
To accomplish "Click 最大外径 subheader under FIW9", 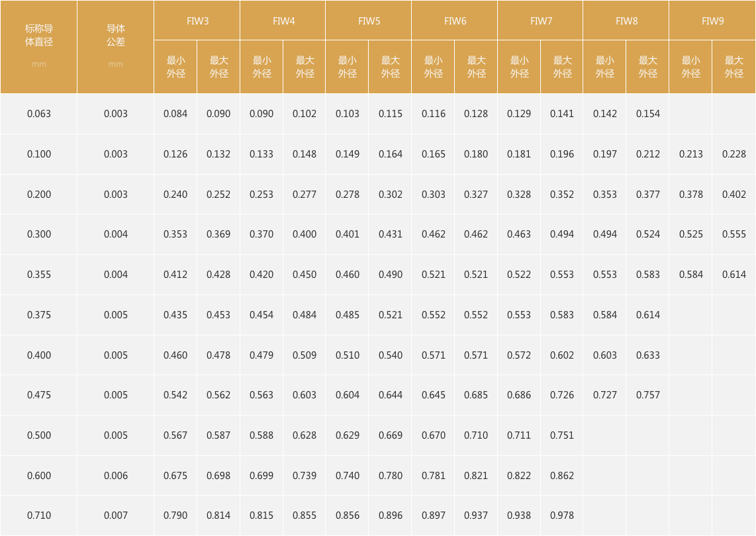I will (733, 67).
